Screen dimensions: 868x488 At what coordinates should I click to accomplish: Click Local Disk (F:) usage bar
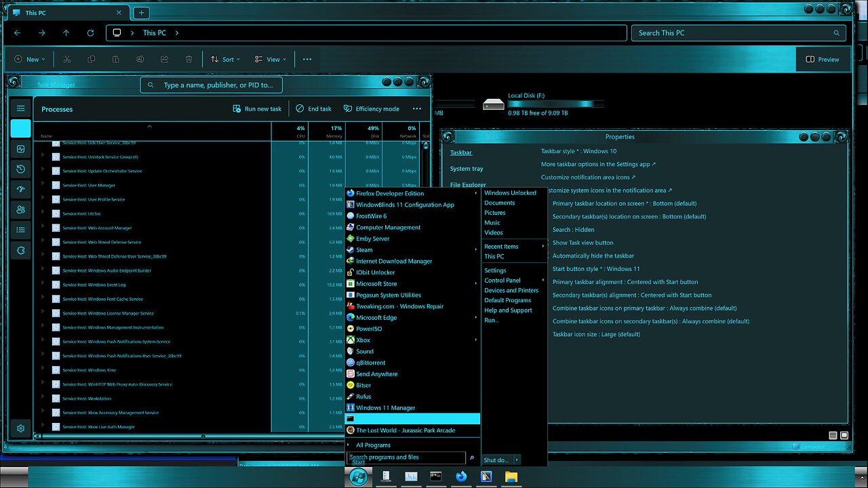(x=555, y=104)
